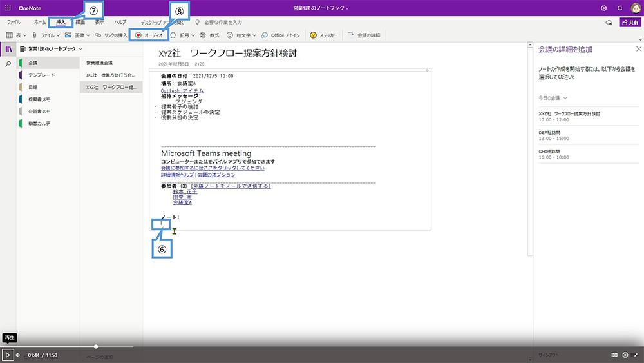Open attendee 会議室A link

coord(182,202)
